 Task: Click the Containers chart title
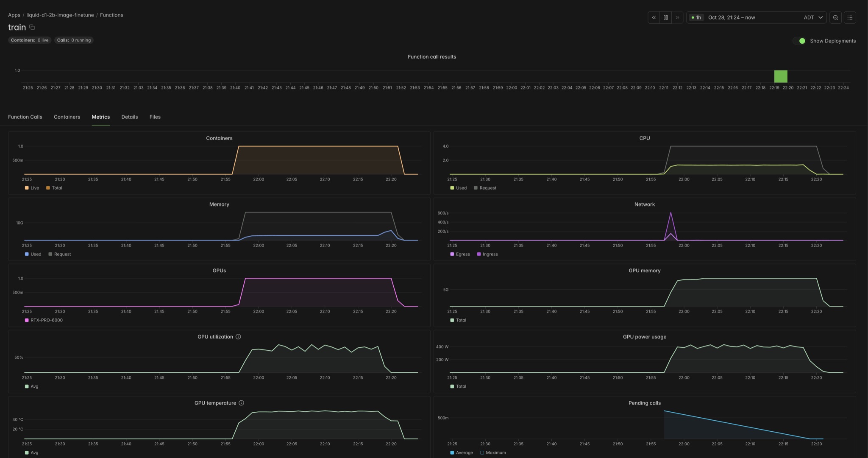(219, 138)
